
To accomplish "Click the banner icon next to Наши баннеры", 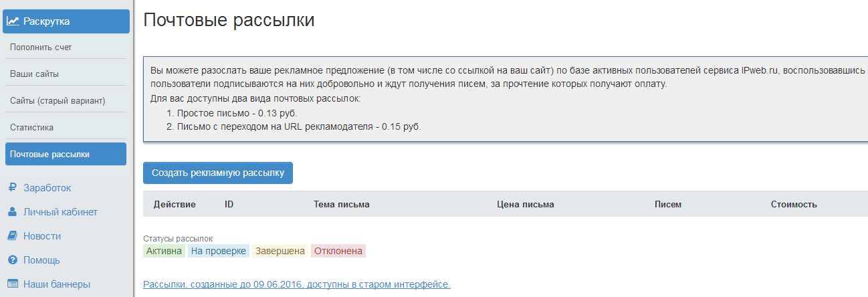I will (x=12, y=284).
